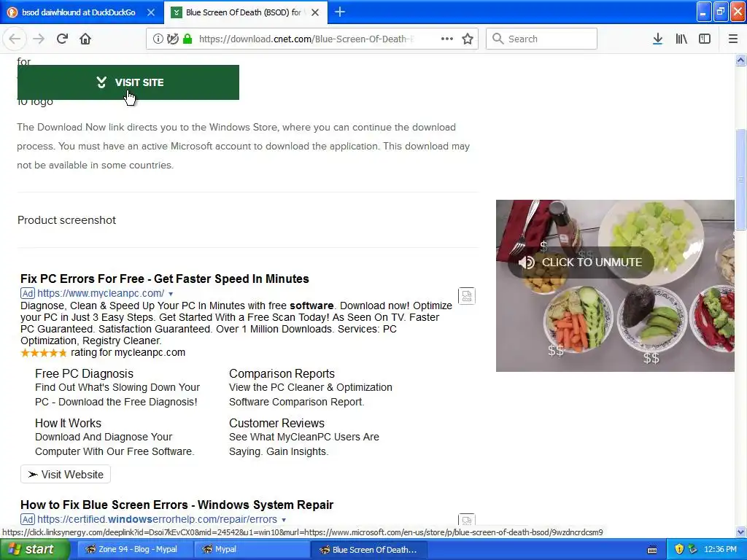
Task: Bookmark this page with the star
Action: click(x=468, y=39)
